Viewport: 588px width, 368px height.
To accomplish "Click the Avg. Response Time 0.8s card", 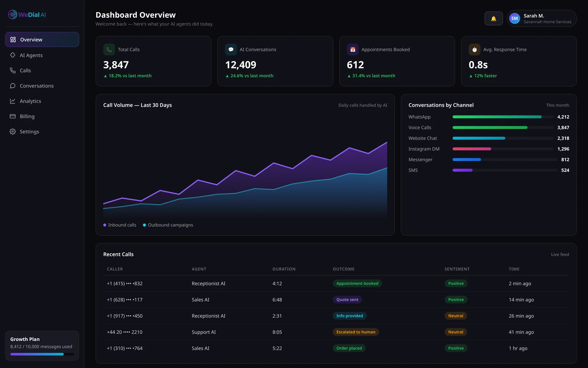I will [519, 61].
